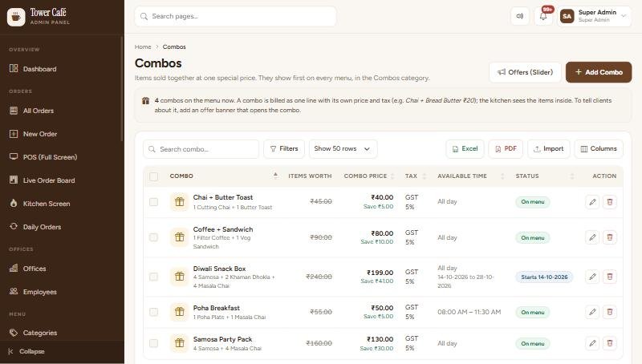Export combos as PDF
This screenshot has height=364, width=642.
coord(506,149)
